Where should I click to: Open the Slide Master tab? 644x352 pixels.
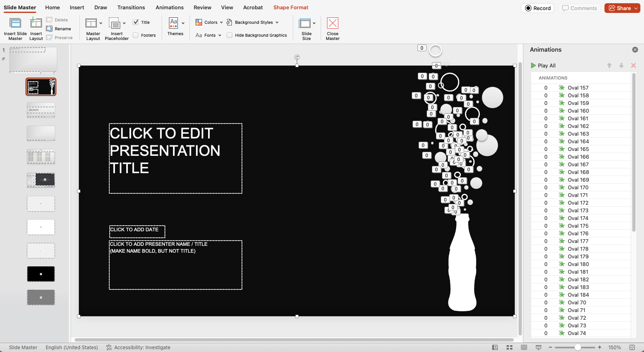pyautogui.click(x=20, y=7)
